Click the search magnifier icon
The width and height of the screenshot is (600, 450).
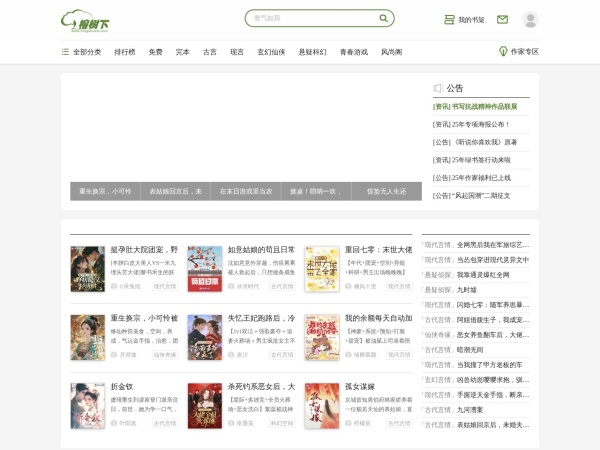[x=383, y=18]
